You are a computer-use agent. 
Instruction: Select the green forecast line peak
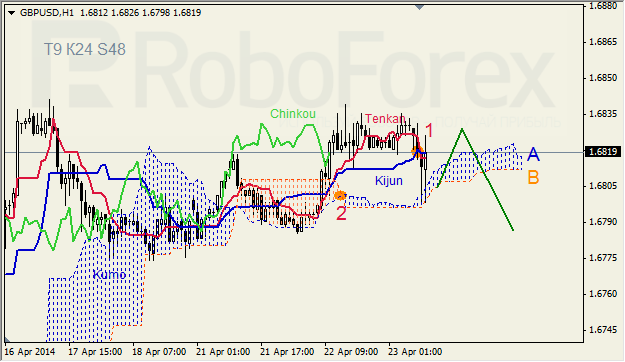(462, 130)
